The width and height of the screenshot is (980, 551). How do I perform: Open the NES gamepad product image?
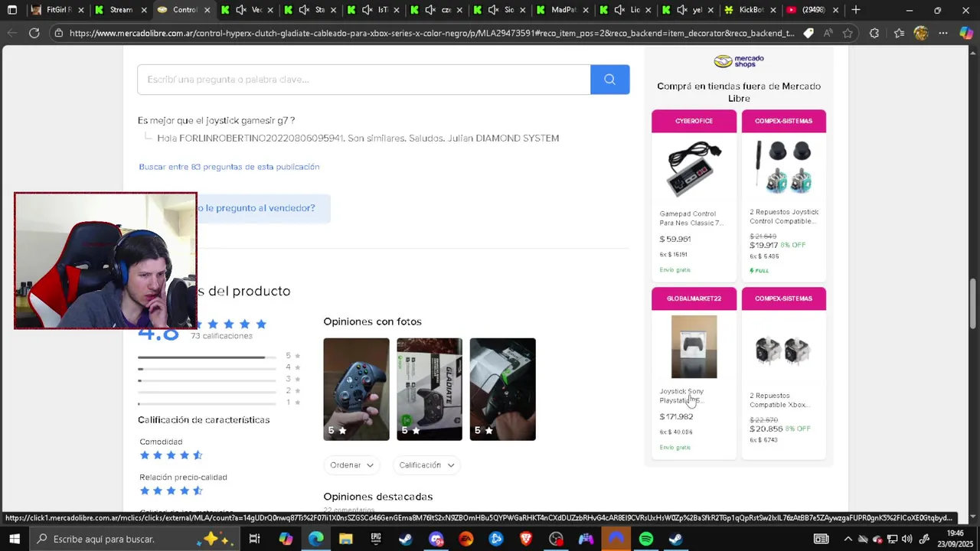click(694, 169)
